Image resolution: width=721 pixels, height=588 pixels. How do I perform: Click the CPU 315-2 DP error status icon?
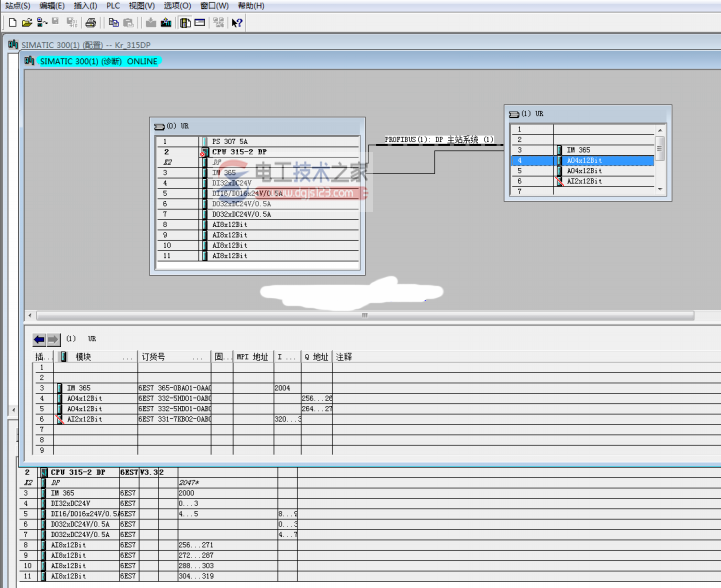[202, 154]
